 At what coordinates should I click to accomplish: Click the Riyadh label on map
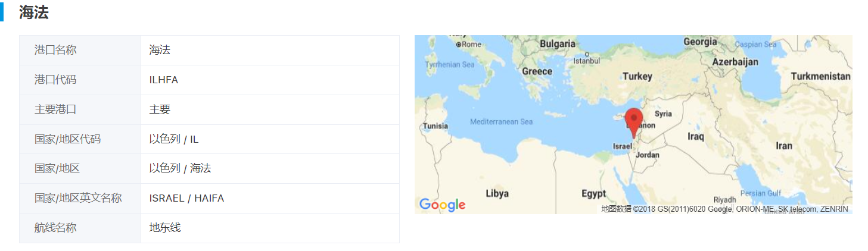(x=725, y=200)
